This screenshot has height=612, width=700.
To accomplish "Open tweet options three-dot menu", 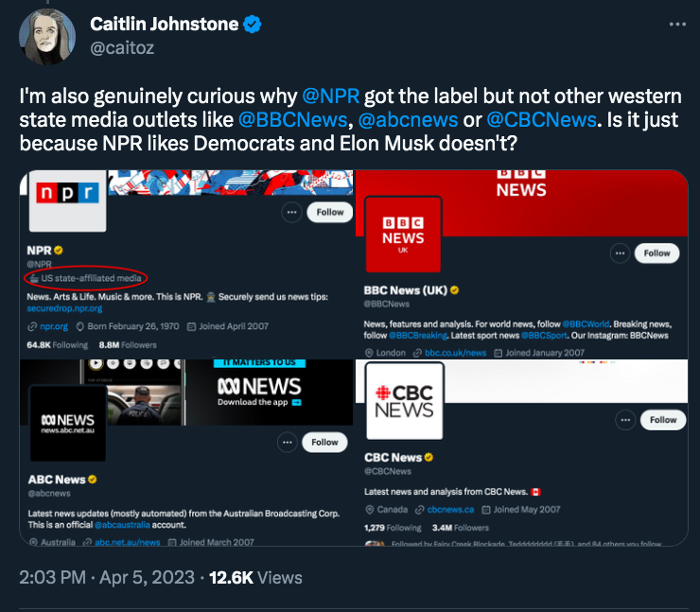I will [677, 24].
